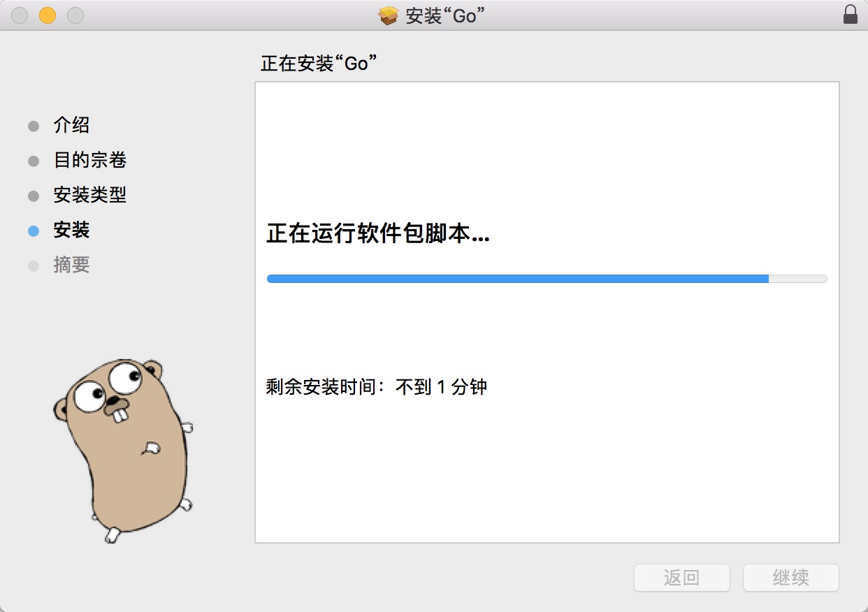Click the 继续 button
The image size is (868, 612).
click(791, 578)
